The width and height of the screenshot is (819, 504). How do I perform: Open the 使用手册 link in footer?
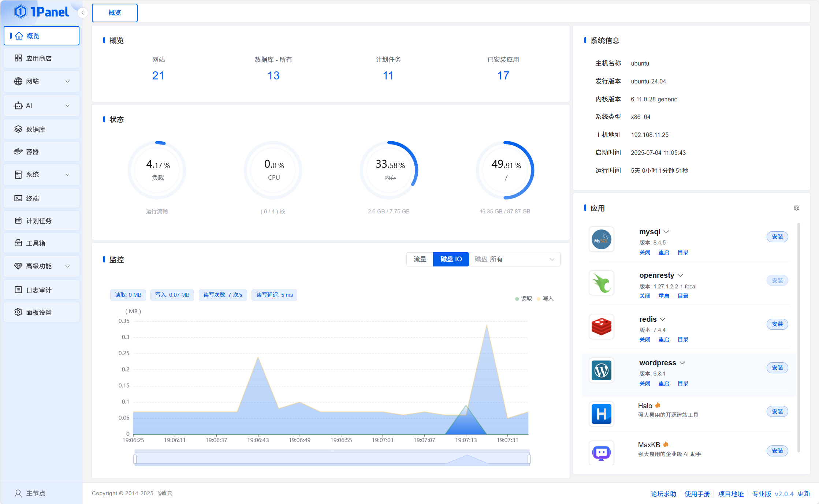[x=697, y=493]
